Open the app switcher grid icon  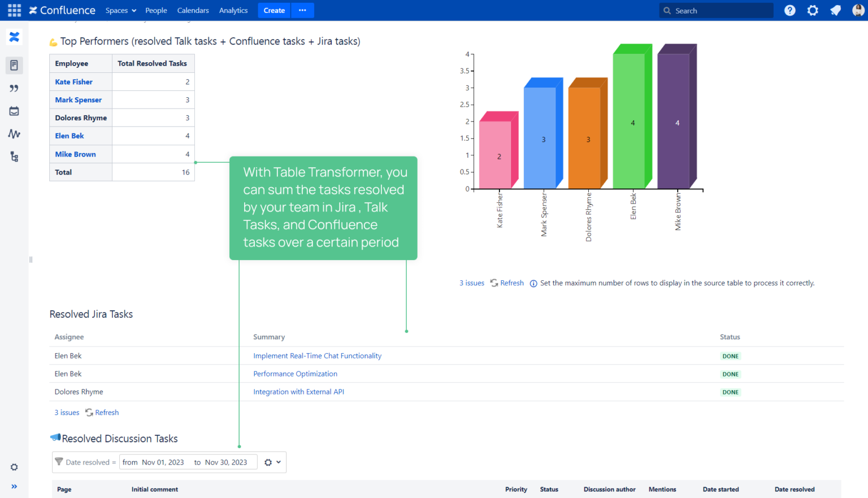[x=14, y=10]
